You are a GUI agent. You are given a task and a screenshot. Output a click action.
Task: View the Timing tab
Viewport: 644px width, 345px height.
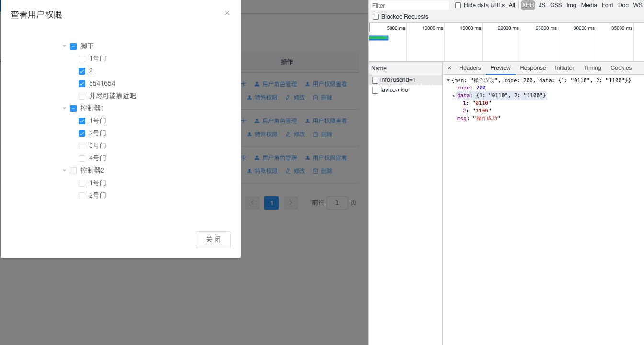click(592, 68)
